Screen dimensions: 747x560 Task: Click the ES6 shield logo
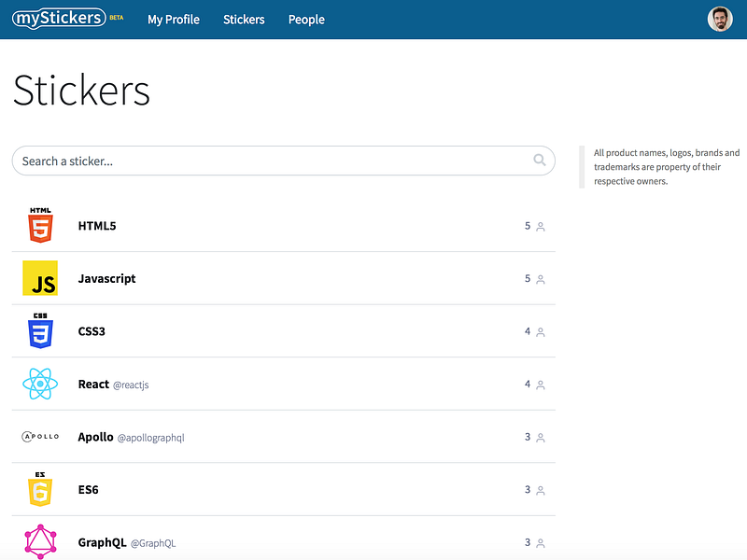tap(40, 489)
